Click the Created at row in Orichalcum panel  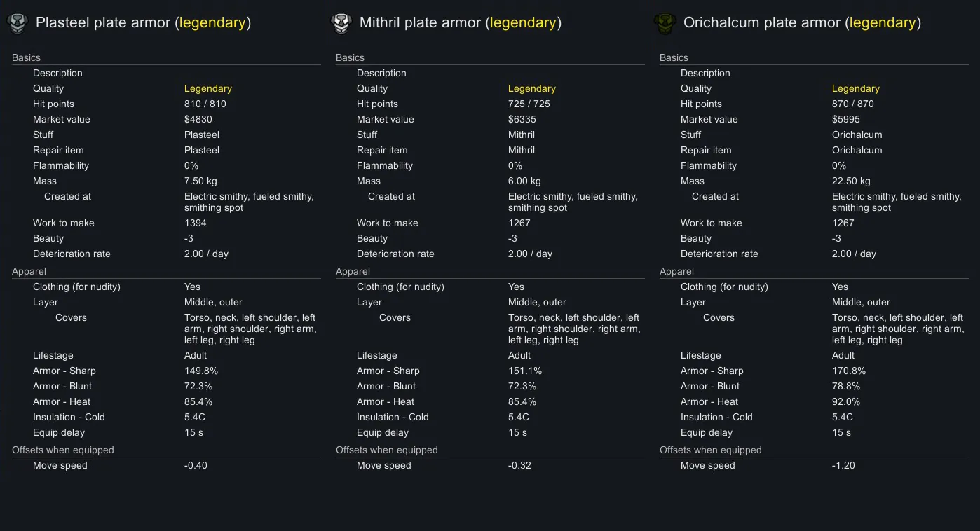[x=715, y=196]
